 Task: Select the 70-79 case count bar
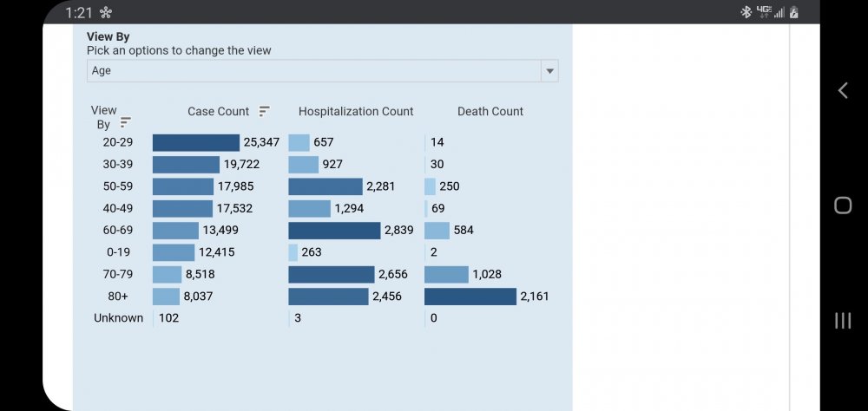click(x=168, y=274)
